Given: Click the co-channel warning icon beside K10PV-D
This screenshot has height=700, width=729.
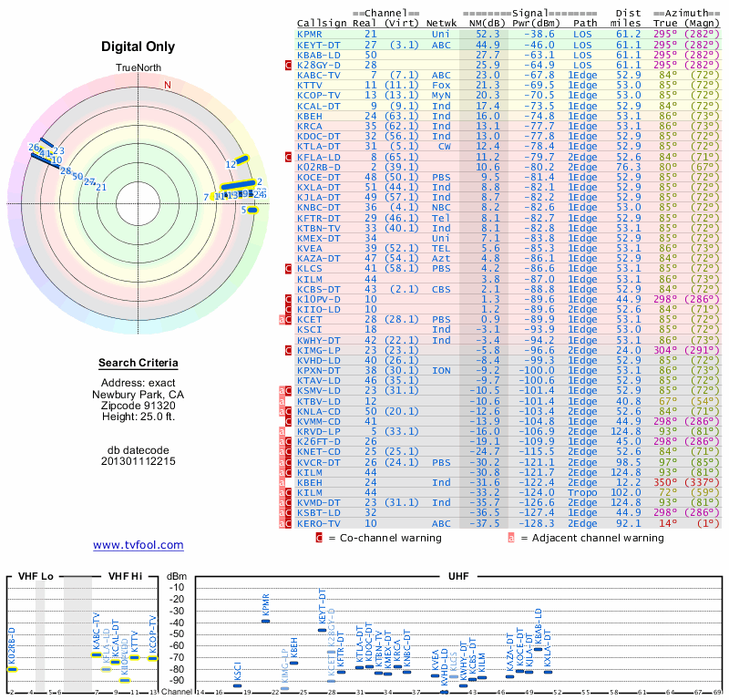Looking at the screenshot, I should (289, 299).
